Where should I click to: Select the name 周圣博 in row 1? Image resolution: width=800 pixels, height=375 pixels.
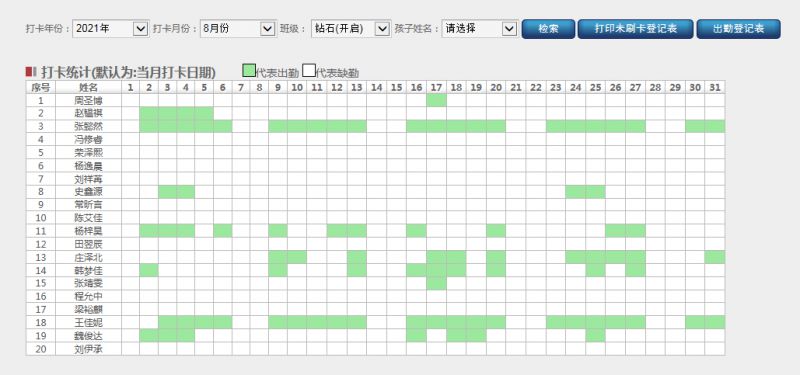[88, 101]
